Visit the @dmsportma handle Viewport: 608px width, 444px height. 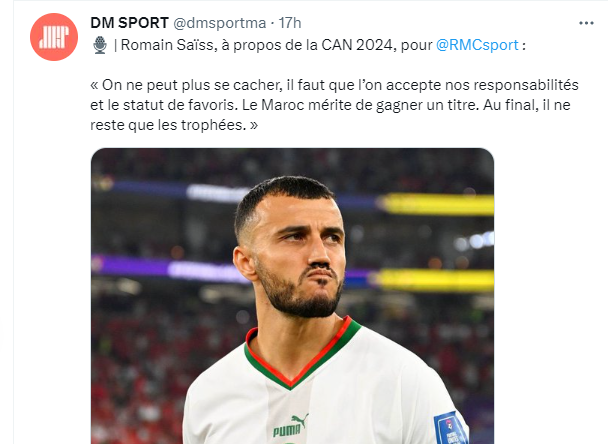(x=219, y=23)
